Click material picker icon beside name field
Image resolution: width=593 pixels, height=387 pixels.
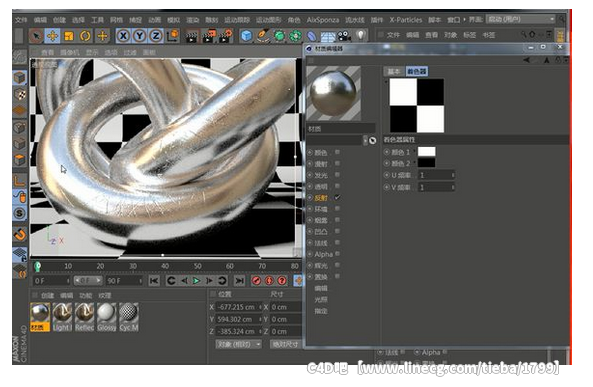pos(373,140)
